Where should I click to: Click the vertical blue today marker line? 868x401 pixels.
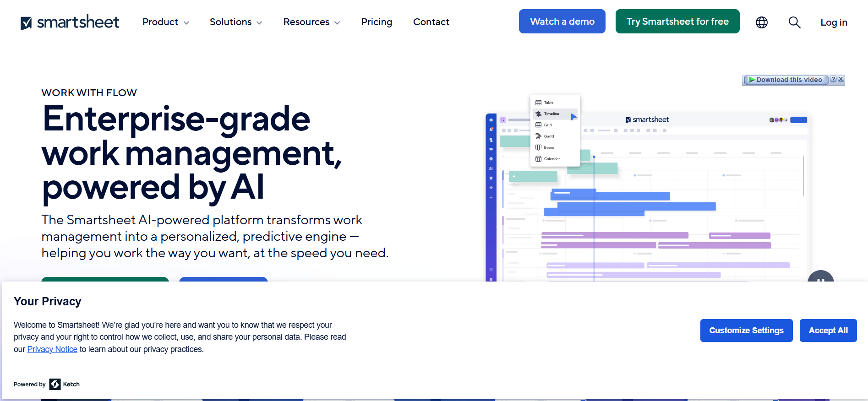coord(594,220)
